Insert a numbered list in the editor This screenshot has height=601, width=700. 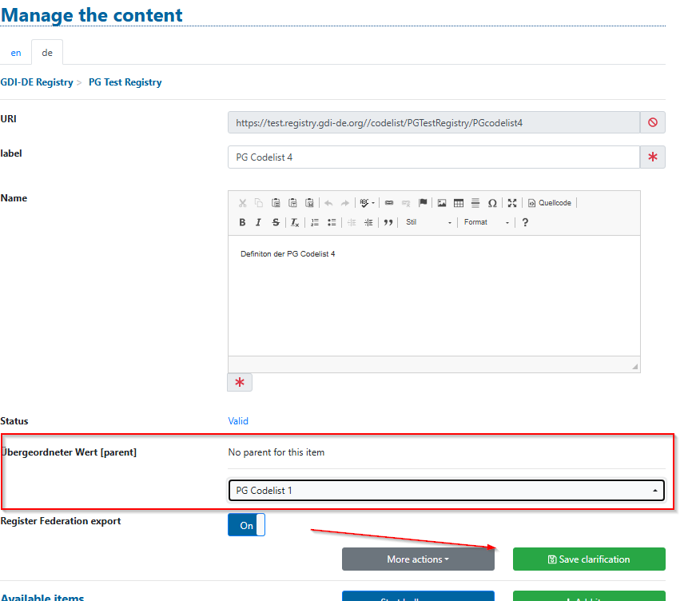coord(315,222)
